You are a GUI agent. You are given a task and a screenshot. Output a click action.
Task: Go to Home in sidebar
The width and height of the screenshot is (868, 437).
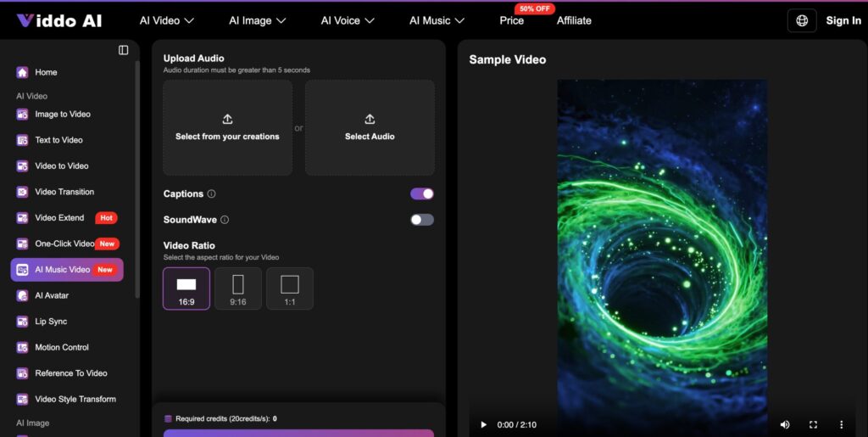click(46, 72)
